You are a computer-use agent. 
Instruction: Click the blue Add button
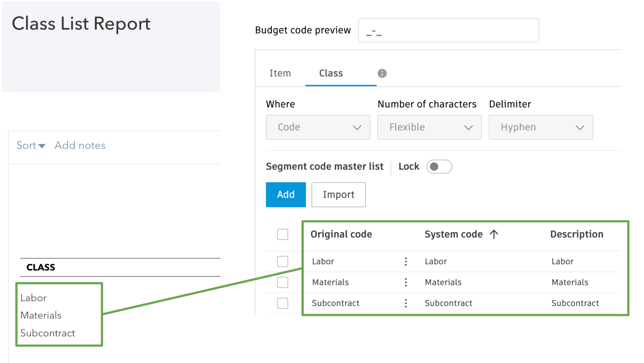point(286,195)
